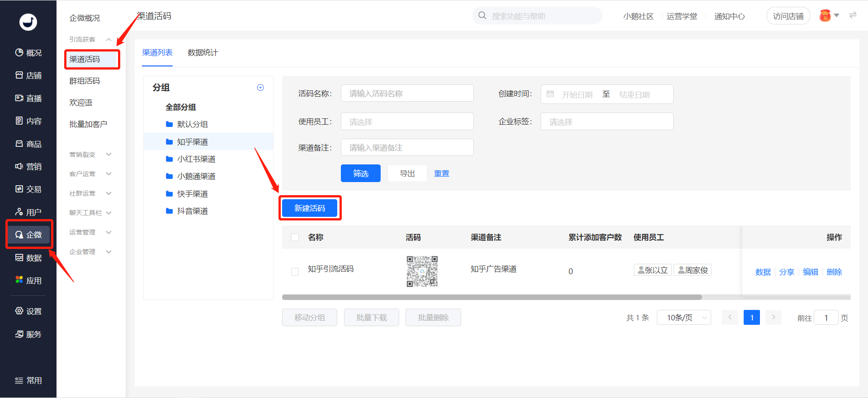Tick the checkbox for 知乎引流活码 row
This screenshot has height=398, width=868.
pos(295,272)
